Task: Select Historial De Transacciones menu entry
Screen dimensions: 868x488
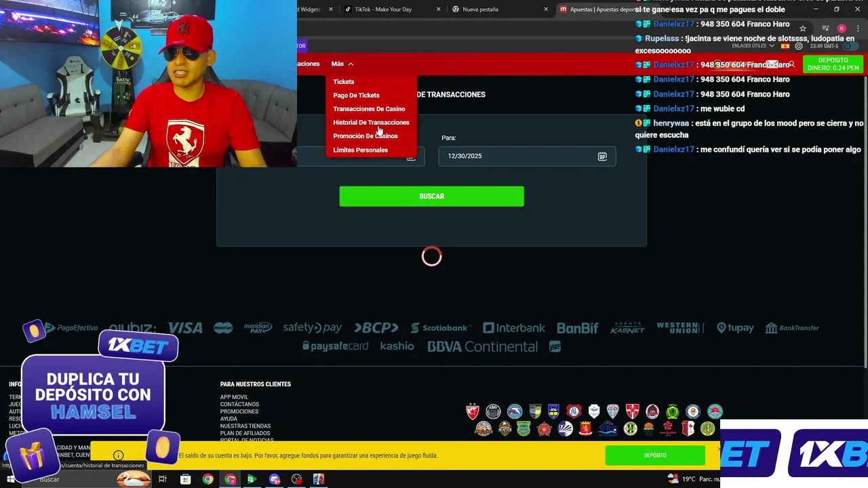Action: pyautogui.click(x=371, y=123)
